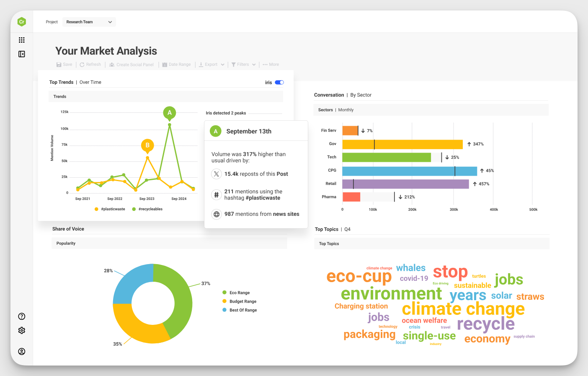Viewport: 588px width, 376px height.
Task: Open the apps grid icon in the left sidebar
Action: [21, 40]
